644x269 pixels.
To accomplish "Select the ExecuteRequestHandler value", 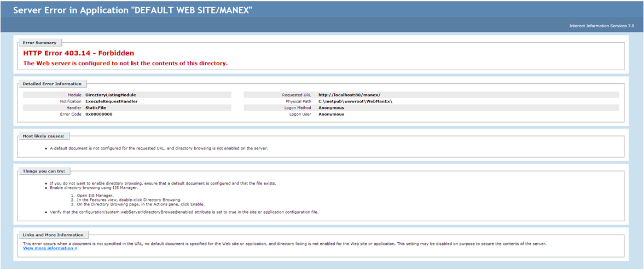I will pyautogui.click(x=111, y=101).
